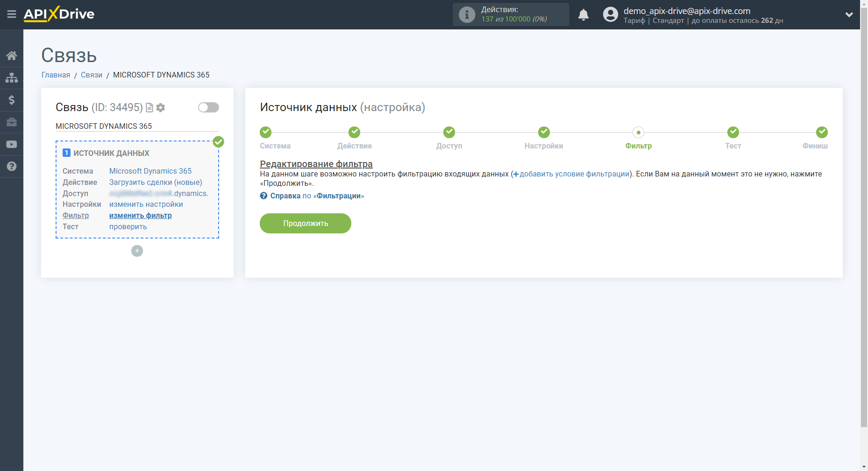
Task: Click the Фильтр label in data source
Action: tap(76, 216)
